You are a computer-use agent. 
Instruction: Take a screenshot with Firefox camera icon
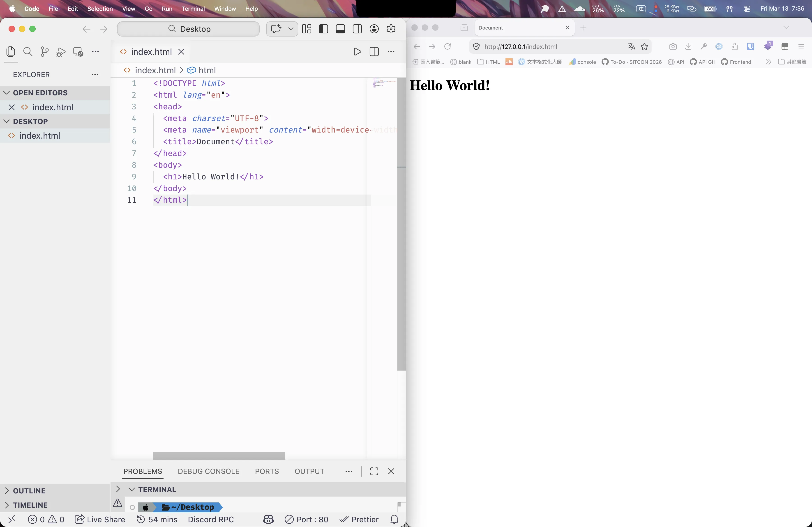tap(672, 47)
